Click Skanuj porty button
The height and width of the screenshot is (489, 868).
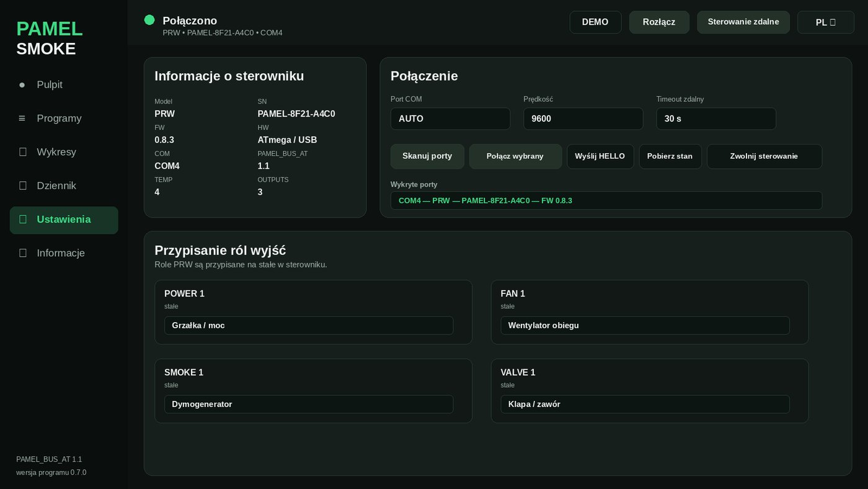pos(427,156)
